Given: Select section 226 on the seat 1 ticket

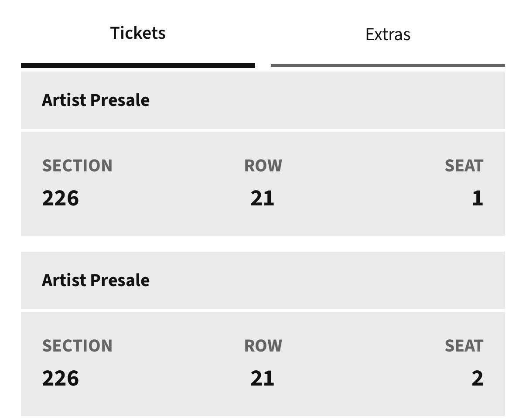Looking at the screenshot, I should pos(60,198).
